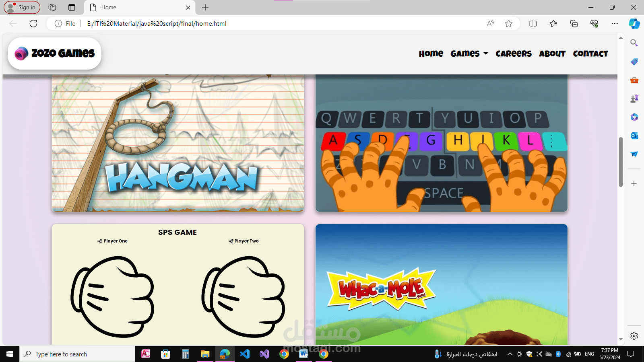
Task: Click the Sign in profile button
Action: (x=22, y=7)
